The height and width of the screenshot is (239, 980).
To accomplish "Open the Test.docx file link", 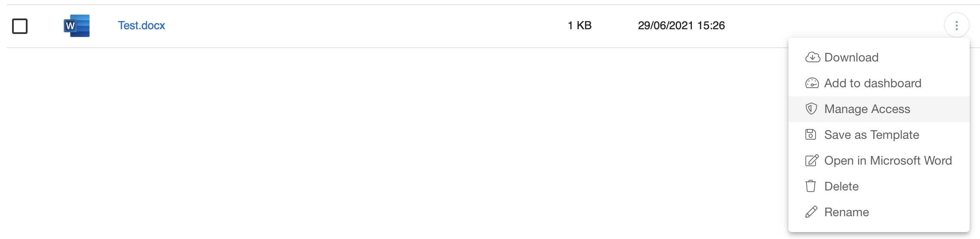I will tap(141, 26).
